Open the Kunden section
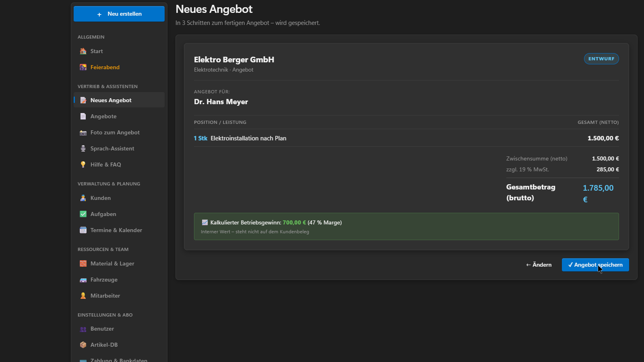 click(119, 198)
